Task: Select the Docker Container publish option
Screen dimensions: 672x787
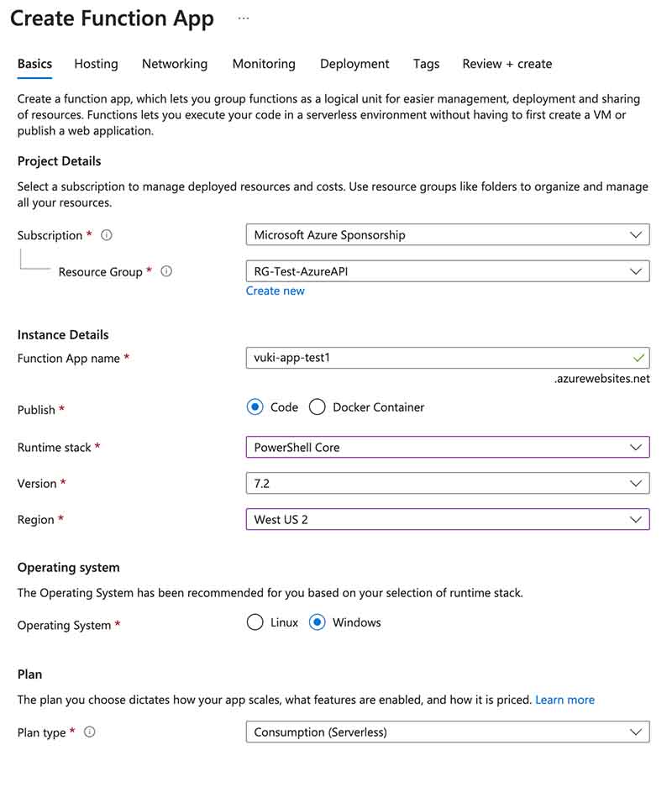Action: 318,407
